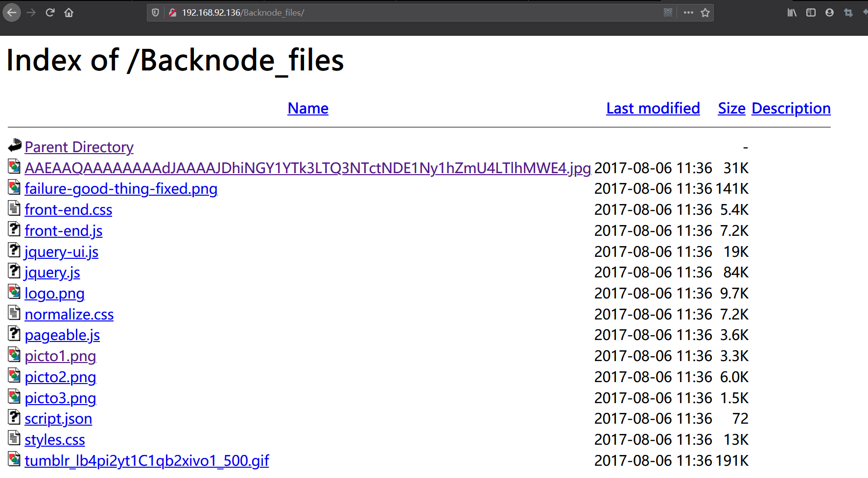
Task: Sort files by Size column header
Action: point(731,108)
